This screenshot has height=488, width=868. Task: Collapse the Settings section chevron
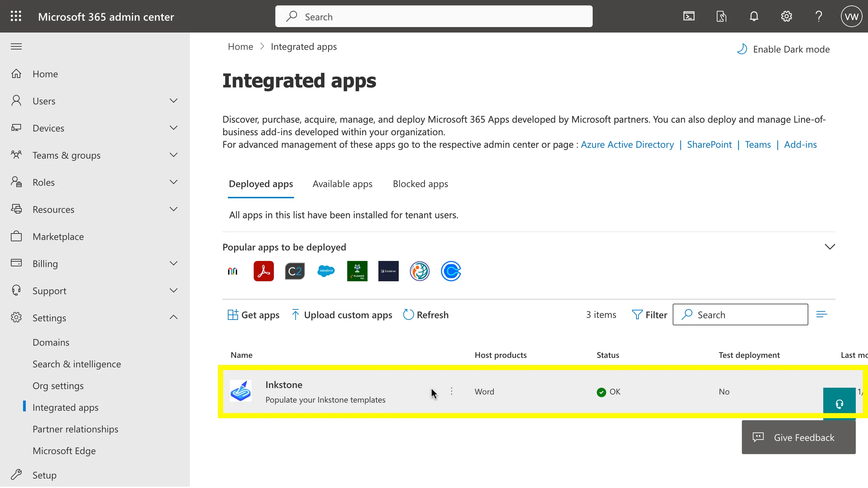click(174, 318)
